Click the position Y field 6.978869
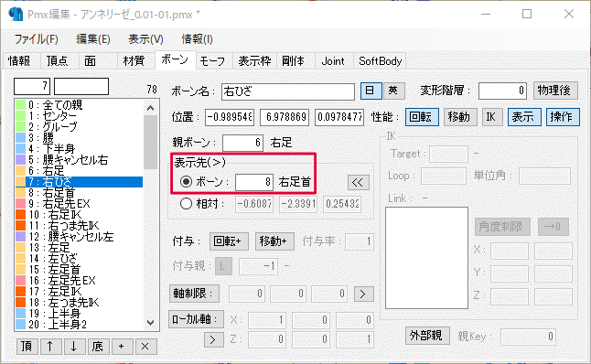 285,117
